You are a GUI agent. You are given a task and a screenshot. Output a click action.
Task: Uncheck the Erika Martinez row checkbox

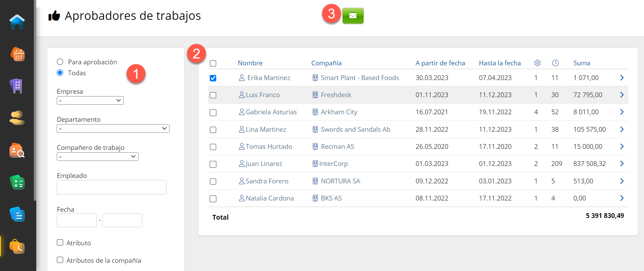(x=213, y=78)
